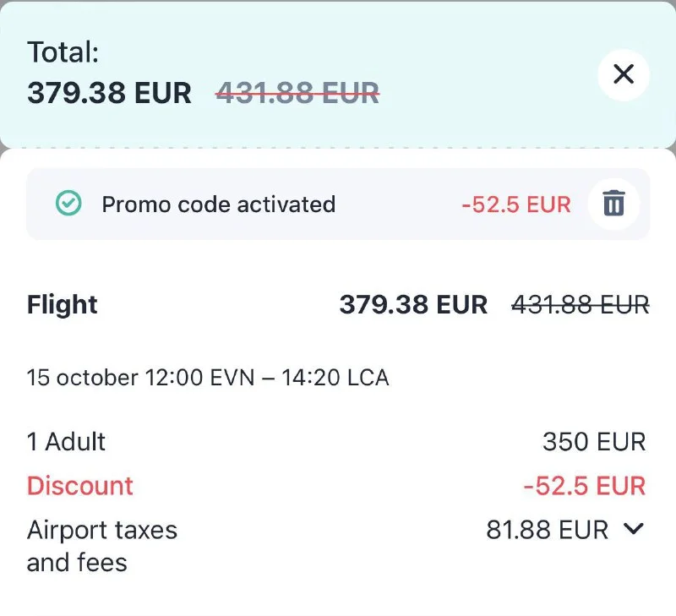Click the 350 EUR adult fare amount

(x=594, y=441)
